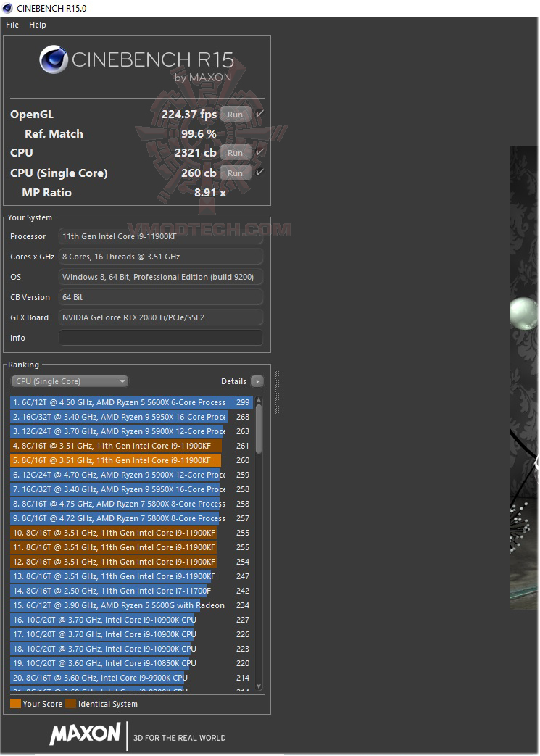Click the MAXON logo at bottom

pyautogui.click(x=86, y=734)
